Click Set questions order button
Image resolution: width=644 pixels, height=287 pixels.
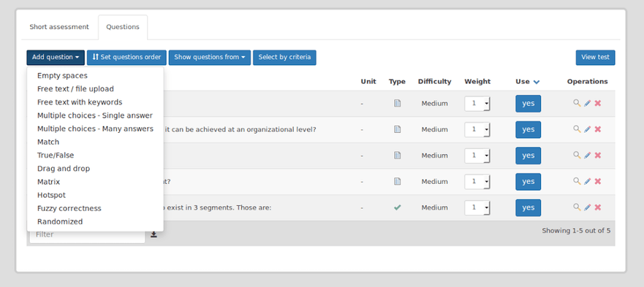coord(126,58)
